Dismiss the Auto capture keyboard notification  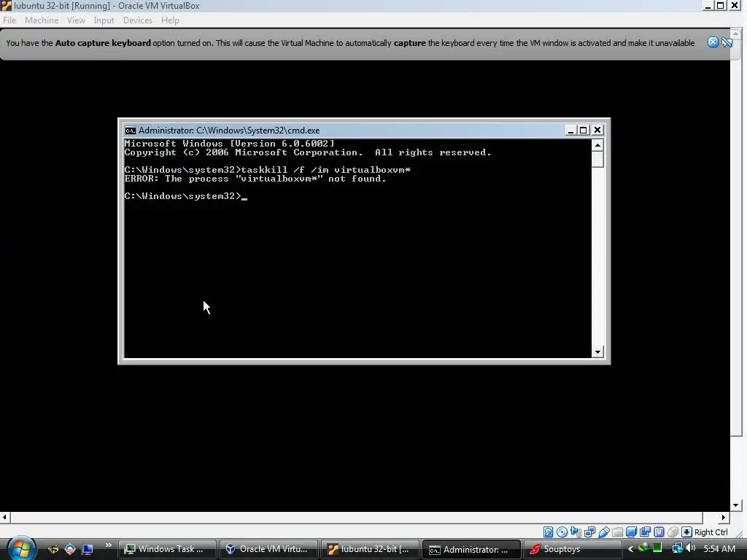click(x=713, y=42)
